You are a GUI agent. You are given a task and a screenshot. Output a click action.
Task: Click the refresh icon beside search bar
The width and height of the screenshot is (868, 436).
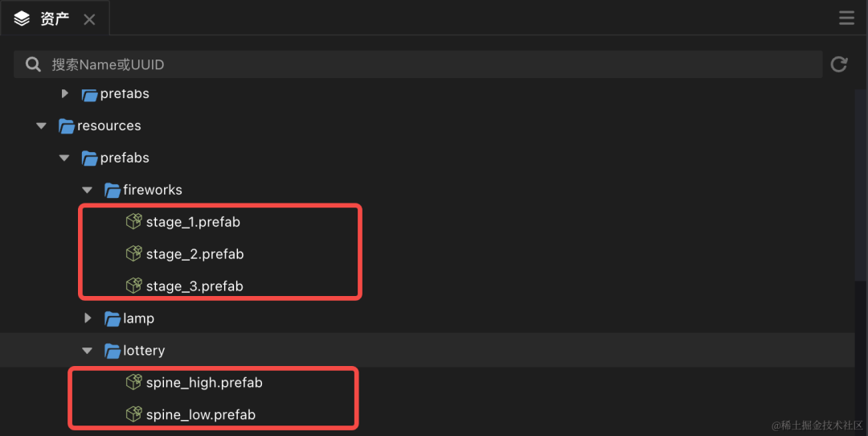coord(838,64)
